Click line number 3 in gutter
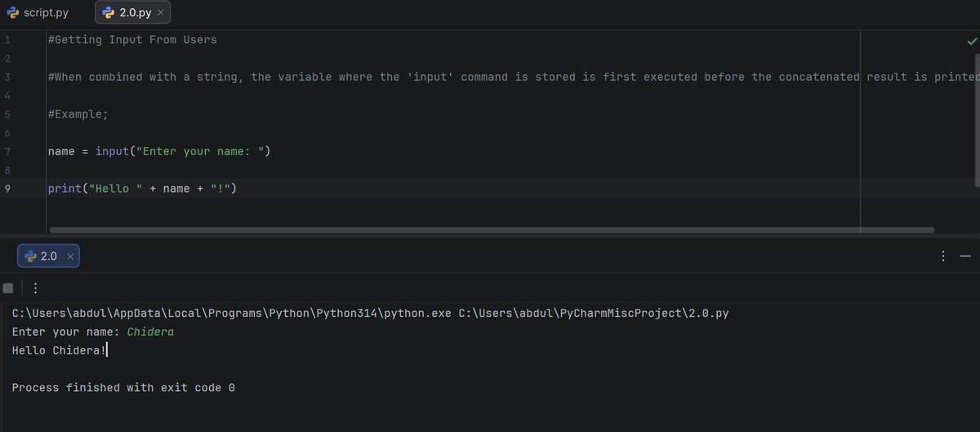The height and width of the screenshot is (432, 980). 7,77
